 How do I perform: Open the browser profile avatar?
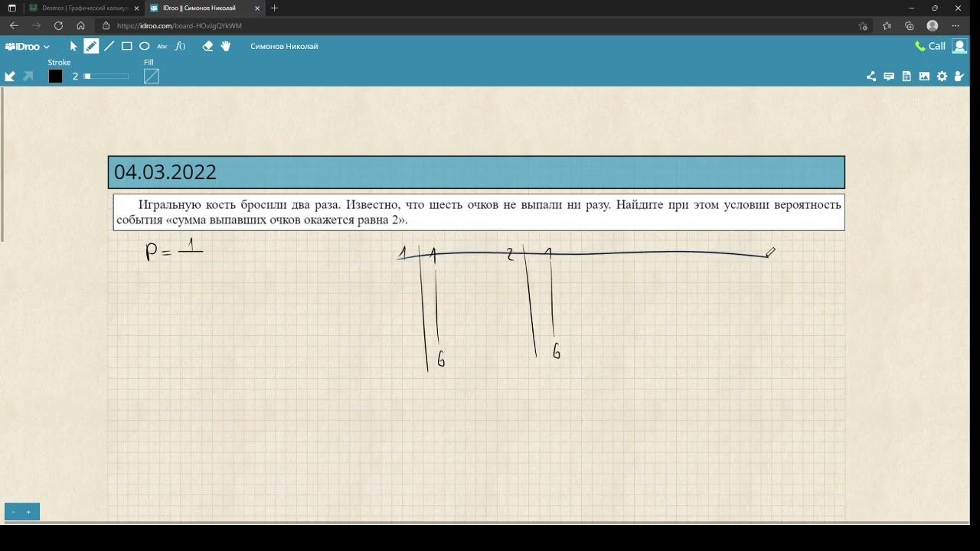point(933,25)
